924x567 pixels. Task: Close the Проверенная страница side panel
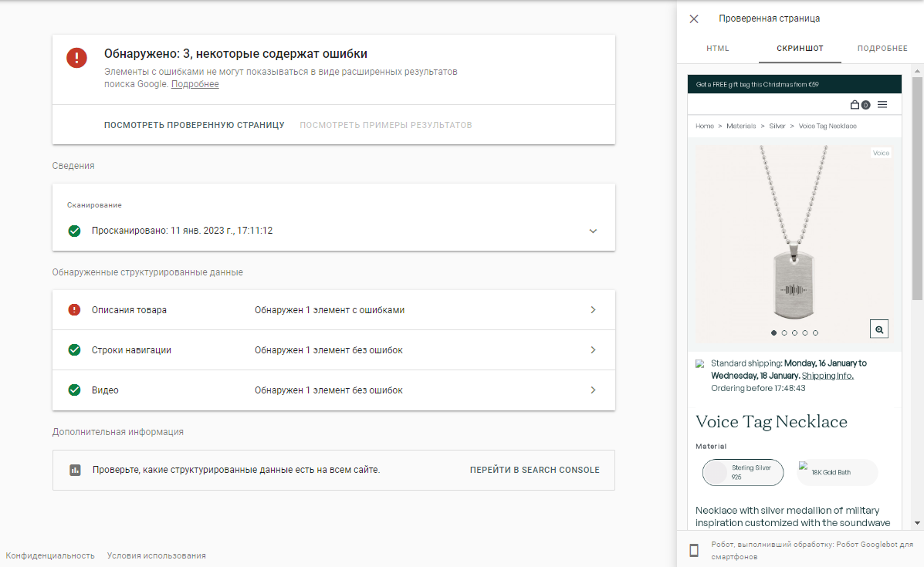(x=694, y=19)
